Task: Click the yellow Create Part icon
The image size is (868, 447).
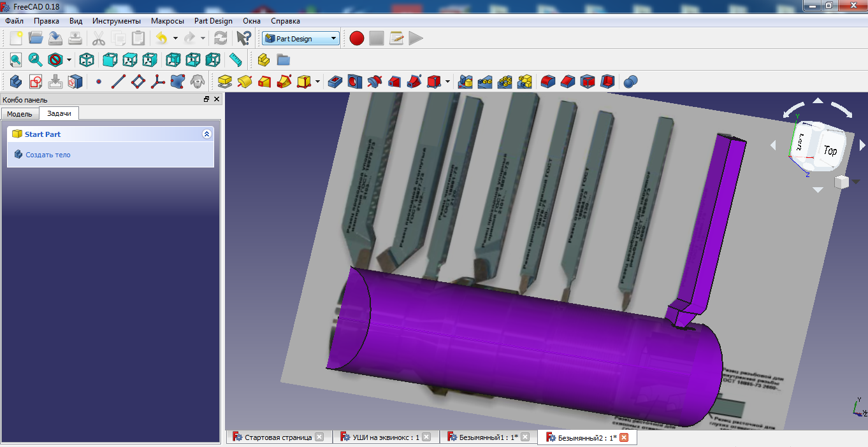Action: (x=264, y=60)
